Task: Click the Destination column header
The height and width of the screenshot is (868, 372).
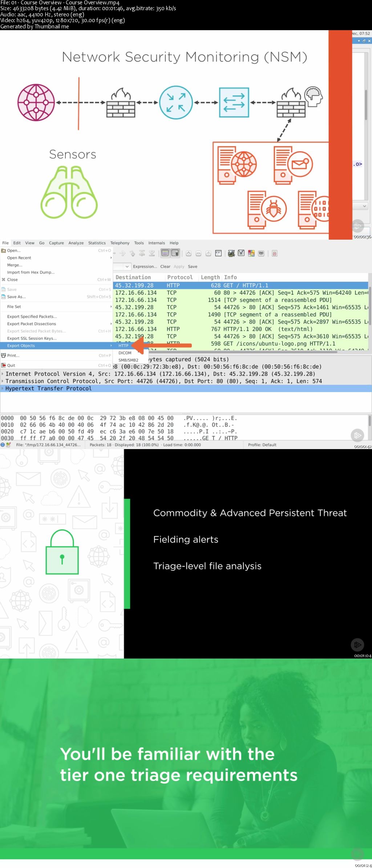Action: [x=139, y=277]
